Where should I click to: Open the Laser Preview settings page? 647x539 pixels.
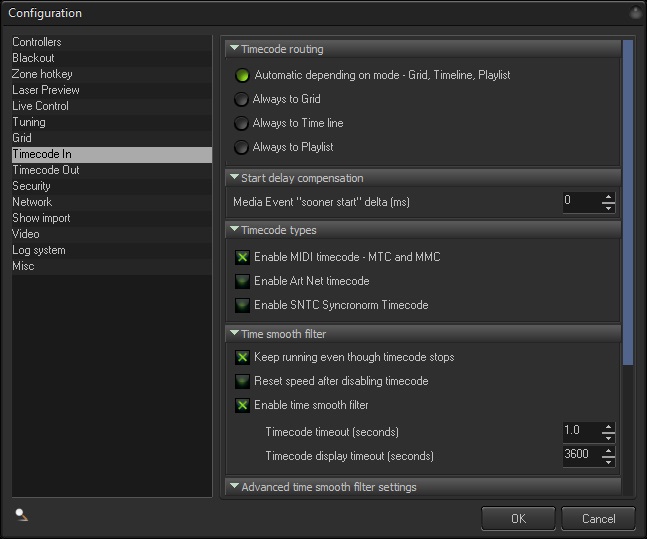tap(46, 90)
